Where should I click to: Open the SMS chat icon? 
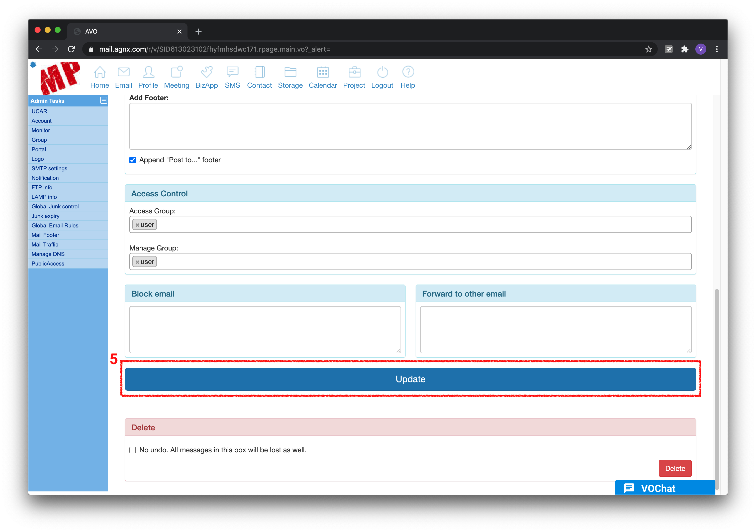232,72
